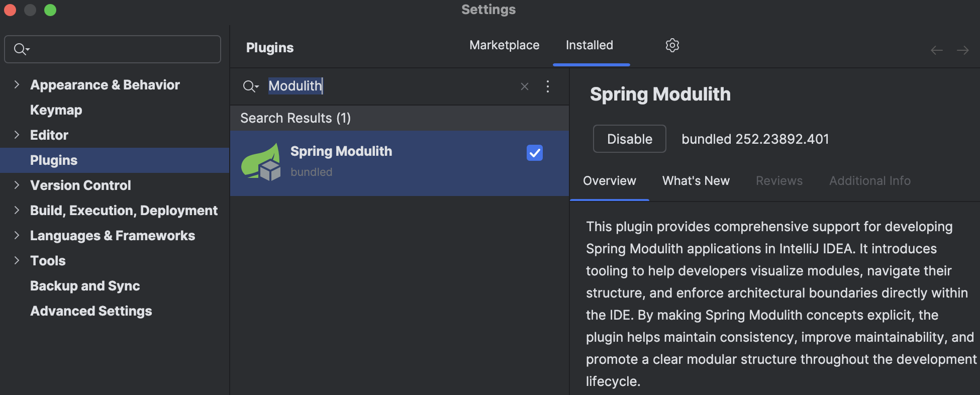Click the bundled 252.23892.401 version text
The image size is (980, 395).
[x=755, y=139]
